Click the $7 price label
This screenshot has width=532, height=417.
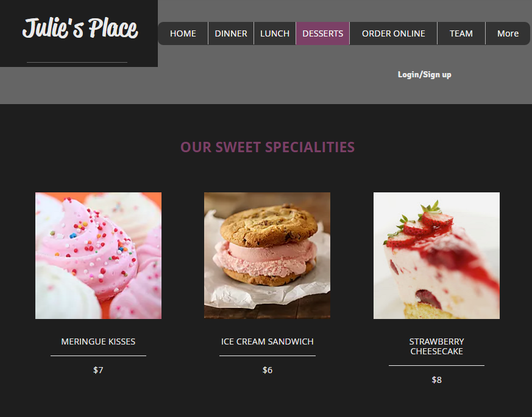(x=98, y=370)
